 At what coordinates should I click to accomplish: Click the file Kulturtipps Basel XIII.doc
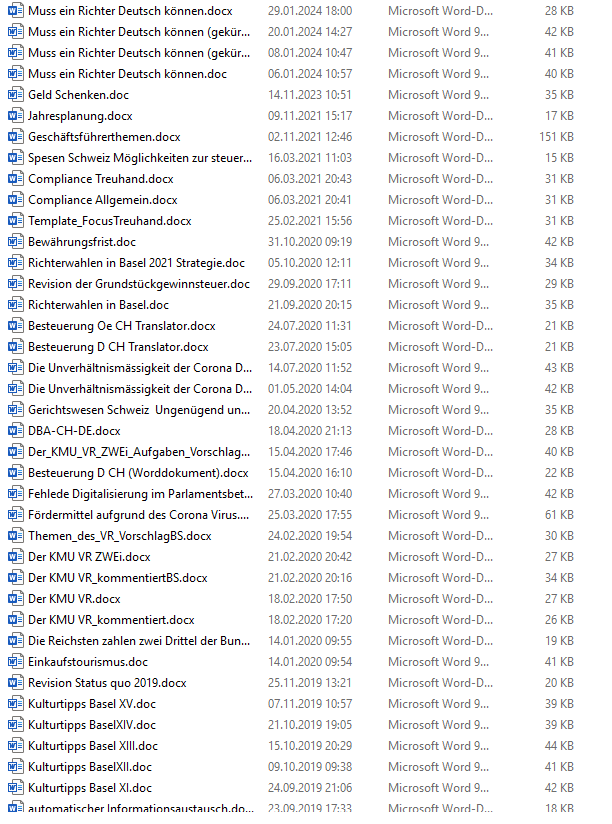[x=92, y=746]
